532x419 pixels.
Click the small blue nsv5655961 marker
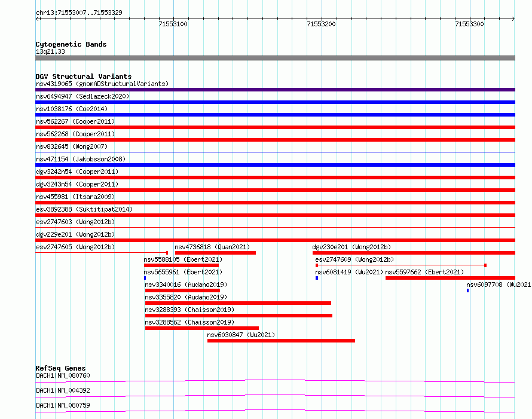(145, 278)
